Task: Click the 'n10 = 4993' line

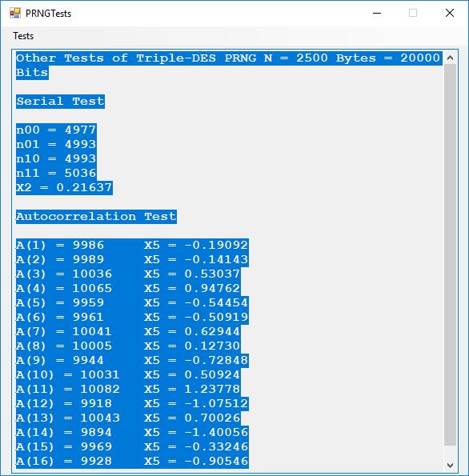Action: pyautogui.click(x=56, y=158)
